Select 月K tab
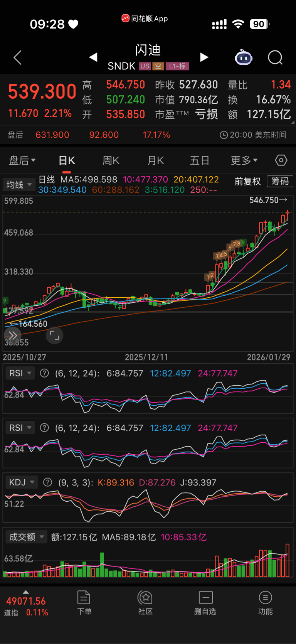 pos(156,160)
